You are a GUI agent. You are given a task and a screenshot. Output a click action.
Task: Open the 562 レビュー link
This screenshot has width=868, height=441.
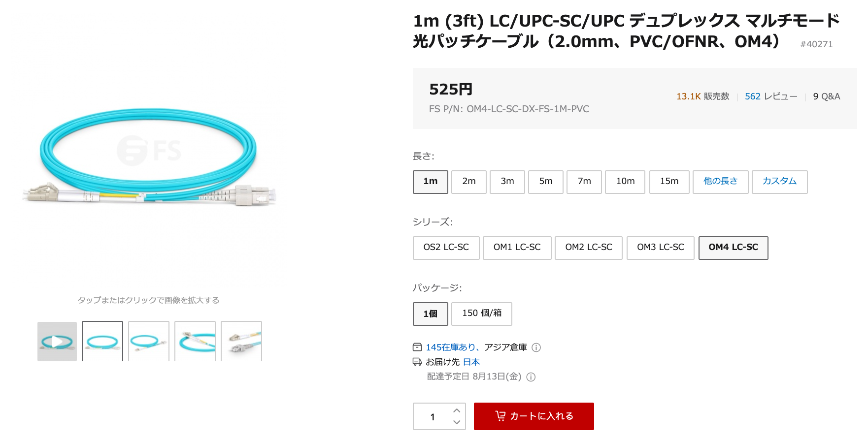click(770, 96)
